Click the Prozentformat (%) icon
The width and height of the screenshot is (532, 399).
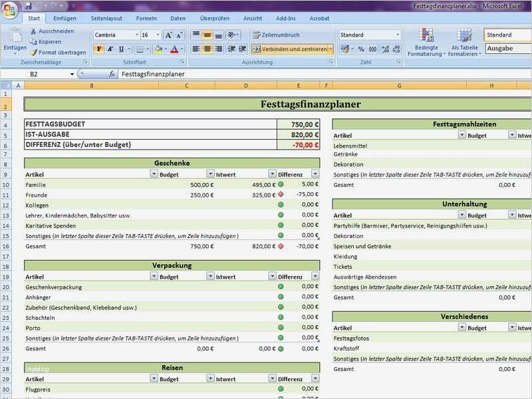tap(361, 49)
